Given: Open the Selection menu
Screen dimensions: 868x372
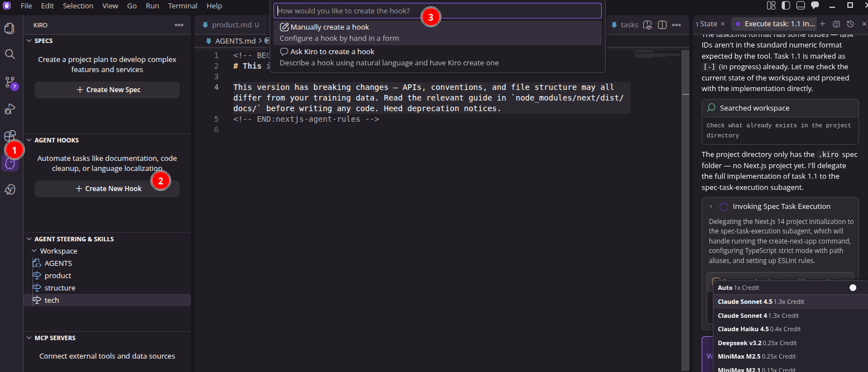Looking at the screenshot, I should [78, 6].
